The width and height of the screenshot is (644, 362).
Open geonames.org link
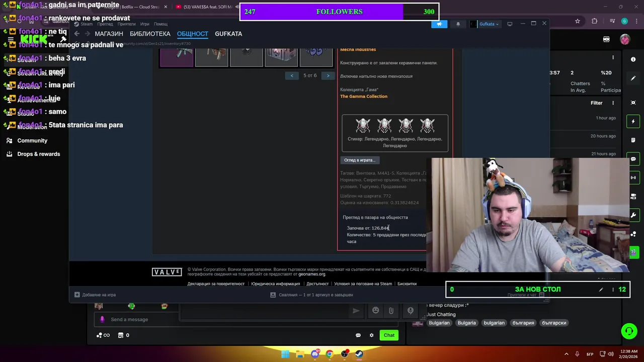(x=311, y=275)
